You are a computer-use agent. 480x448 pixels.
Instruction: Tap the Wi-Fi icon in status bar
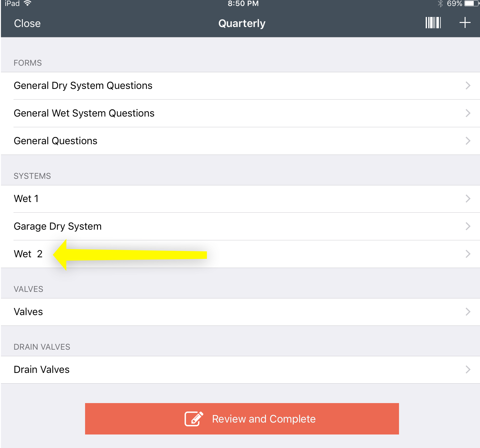point(28,3)
